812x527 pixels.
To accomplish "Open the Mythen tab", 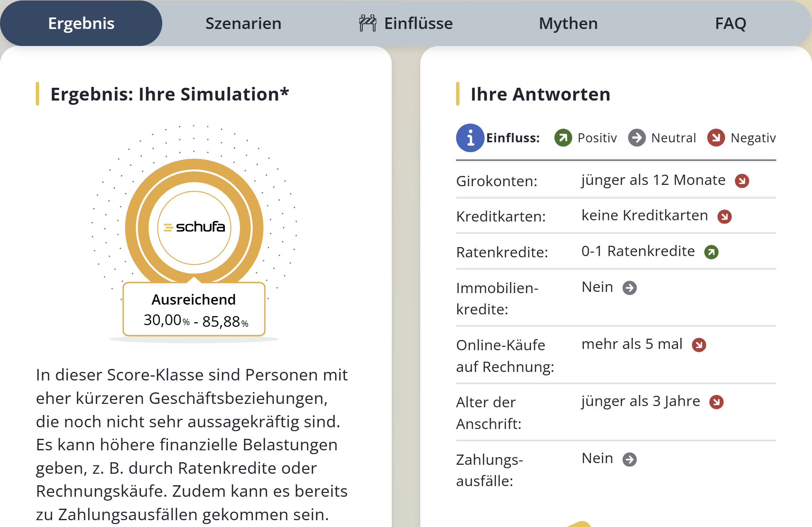I will [568, 23].
